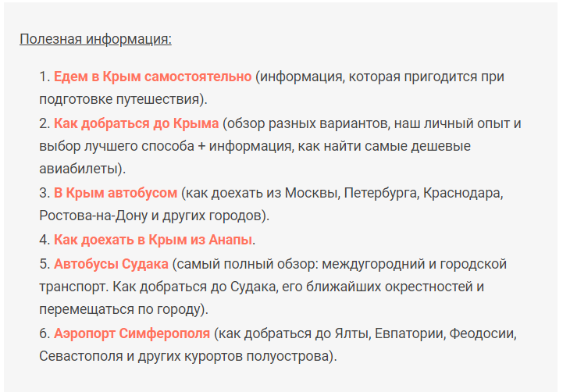Click the 'Как доехать в Крым из Анапы' link
The height and width of the screenshot is (392, 570).
tap(153, 240)
